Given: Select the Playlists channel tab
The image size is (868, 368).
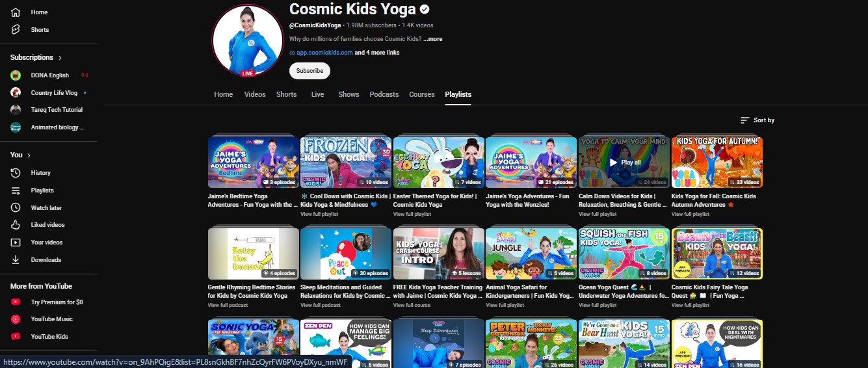Looking at the screenshot, I should [x=458, y=94].
